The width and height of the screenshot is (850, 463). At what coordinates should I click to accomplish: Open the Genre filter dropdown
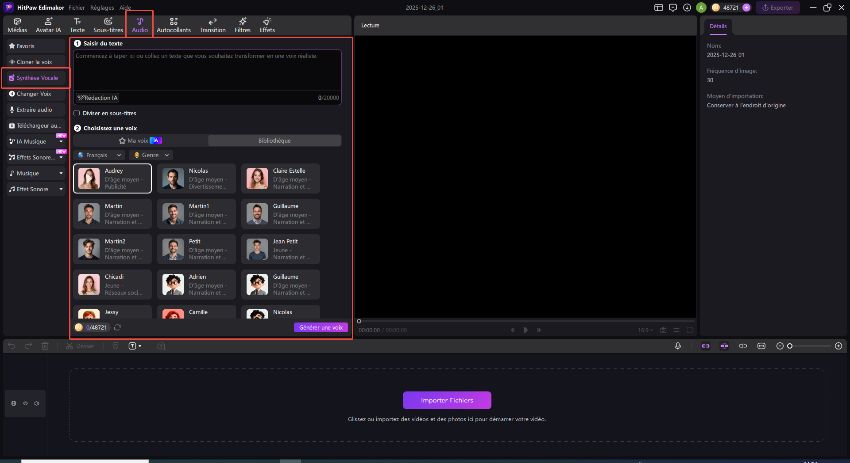tap(151, 155)
